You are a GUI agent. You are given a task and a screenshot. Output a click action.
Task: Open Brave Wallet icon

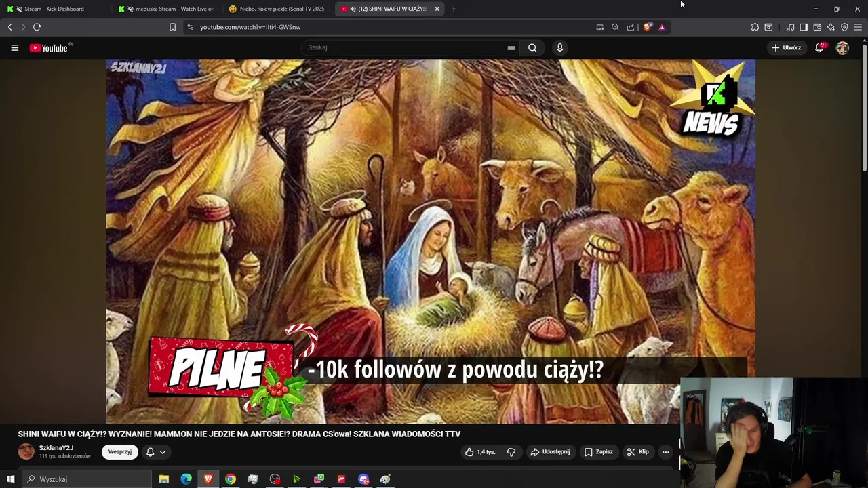[817, 27]
